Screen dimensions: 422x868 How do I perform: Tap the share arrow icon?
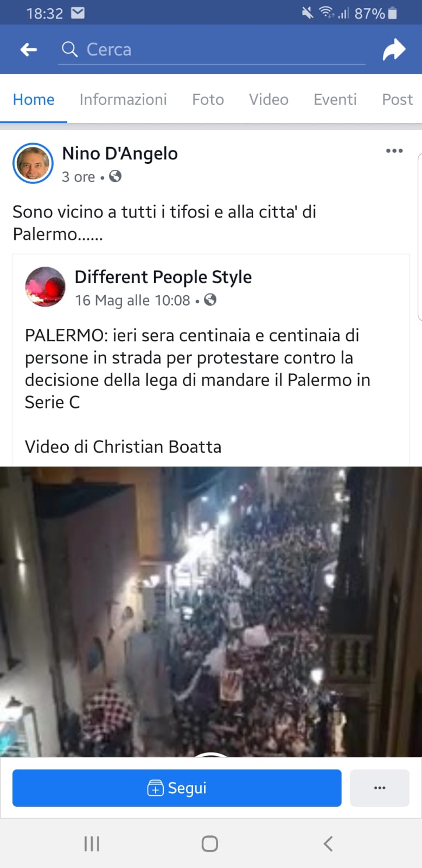394,49
